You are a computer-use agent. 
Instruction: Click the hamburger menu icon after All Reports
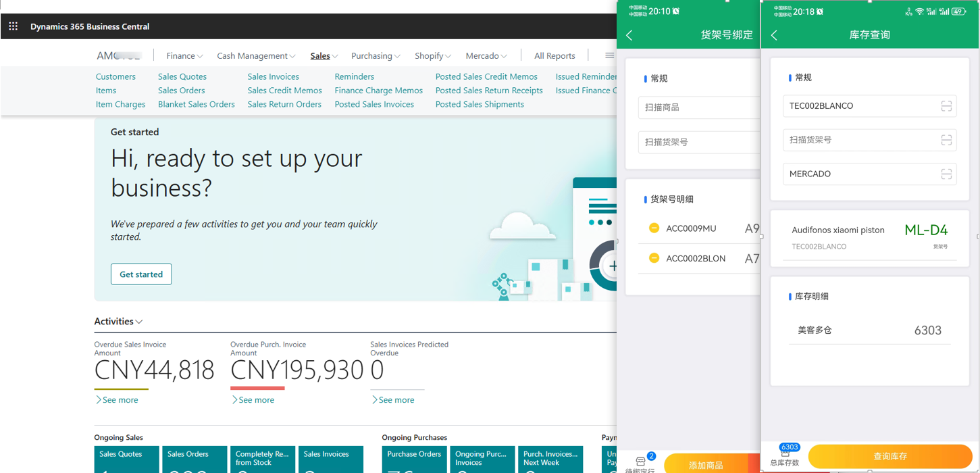click(x=609, y=55)
